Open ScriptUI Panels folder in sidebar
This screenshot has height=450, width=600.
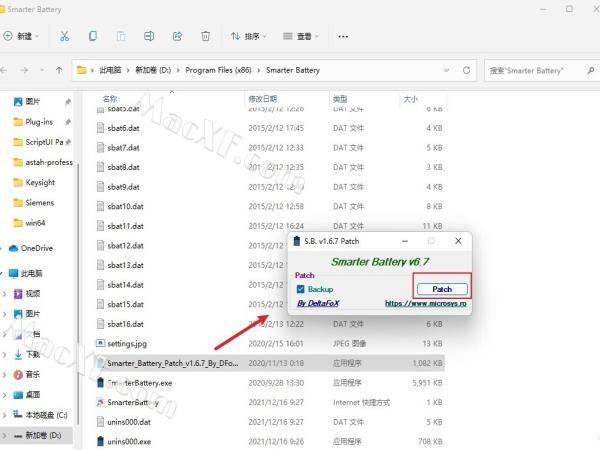[x=43, y=142]
